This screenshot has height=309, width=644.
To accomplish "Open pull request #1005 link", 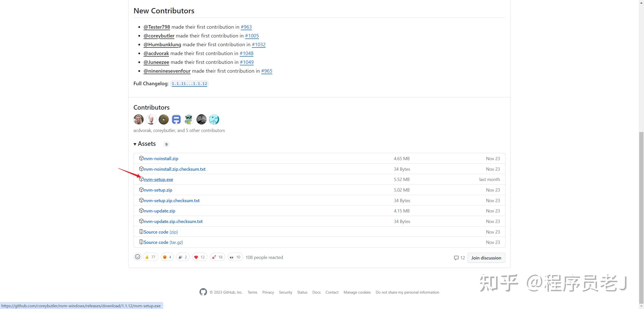I will tap(252, 36).
